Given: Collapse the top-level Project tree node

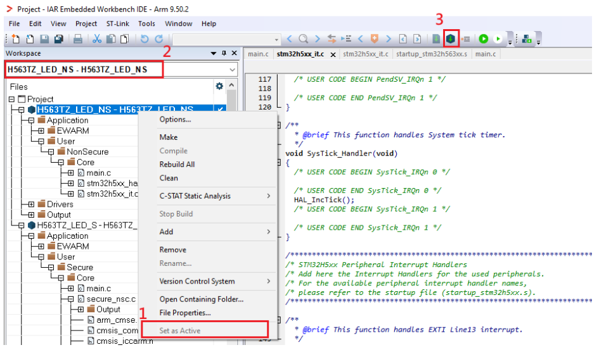Looking at the screenshot, I should point(11,99).
